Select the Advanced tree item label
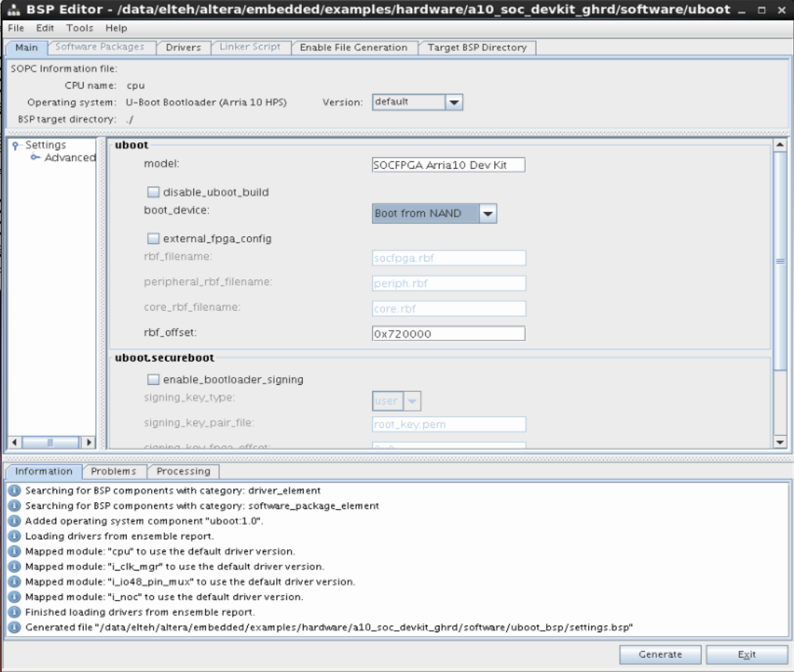794x672 pixels. [x=70, y=157]
